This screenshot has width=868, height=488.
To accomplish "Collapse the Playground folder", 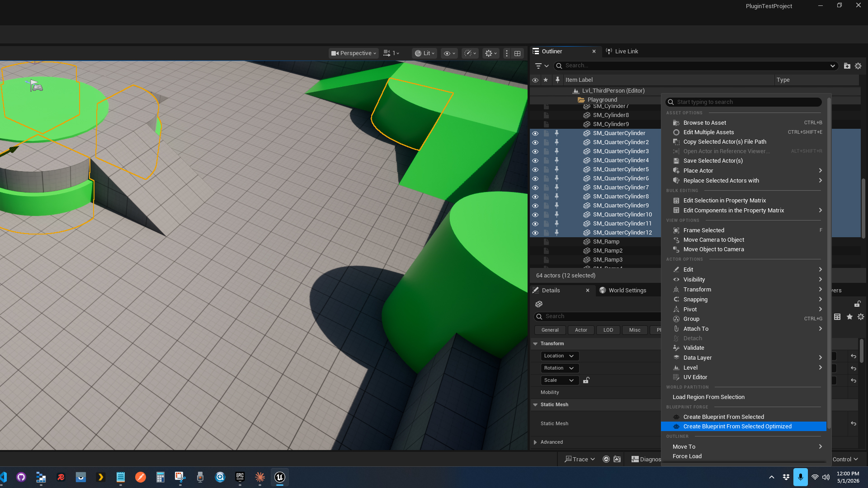I will point(581,100).
